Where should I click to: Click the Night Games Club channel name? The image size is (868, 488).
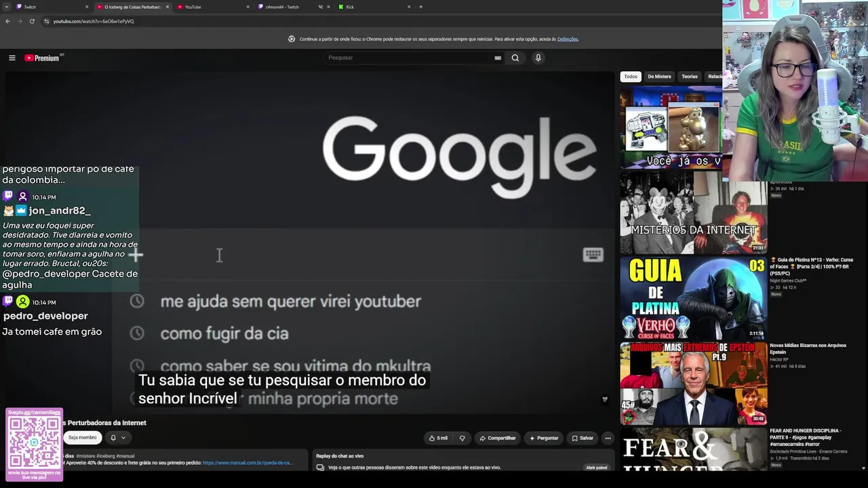click(787, 281)
